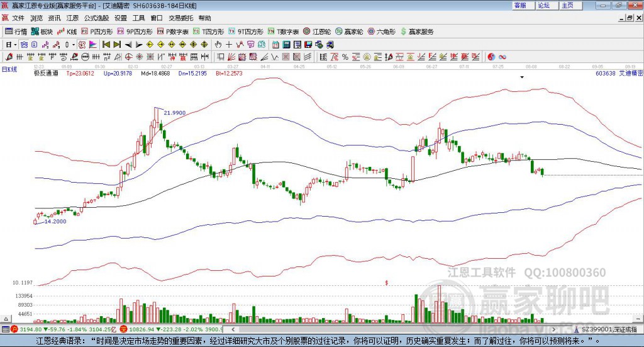Screen dimensions: 644x347
Task: Click the percent sign tool icon
Action: click(345, 57)
